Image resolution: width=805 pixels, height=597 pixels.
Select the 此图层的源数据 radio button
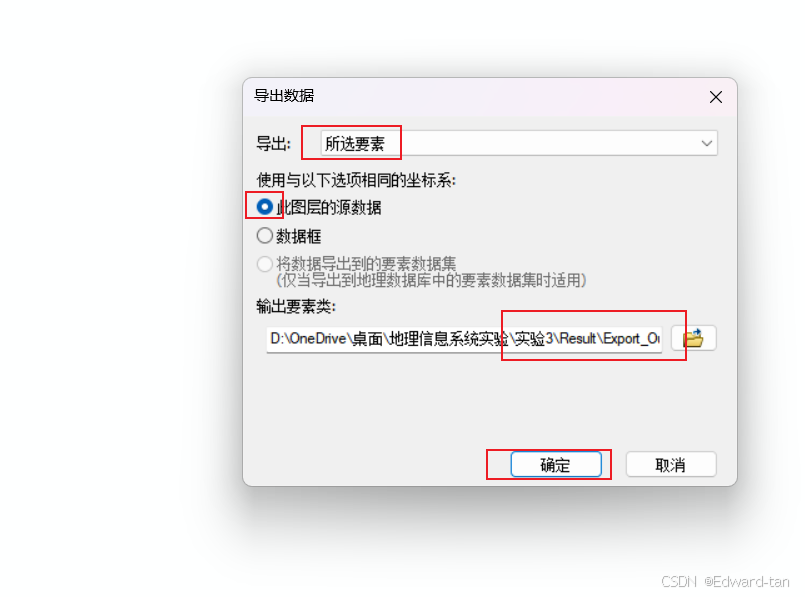(264, 207)
